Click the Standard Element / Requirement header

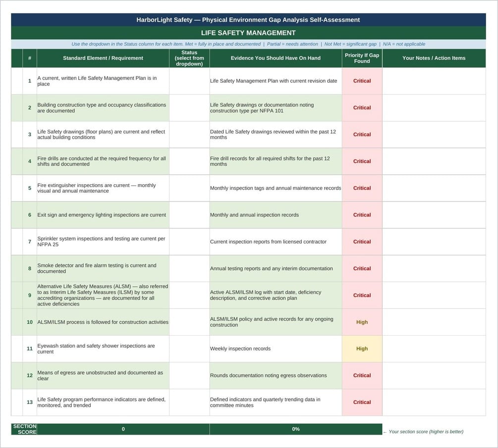pos(103,58)
